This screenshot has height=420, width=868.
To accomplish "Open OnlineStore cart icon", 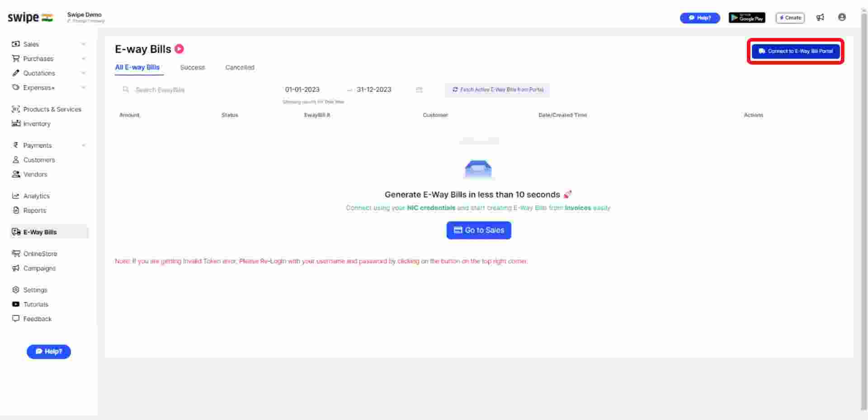I will click(16, 253).
